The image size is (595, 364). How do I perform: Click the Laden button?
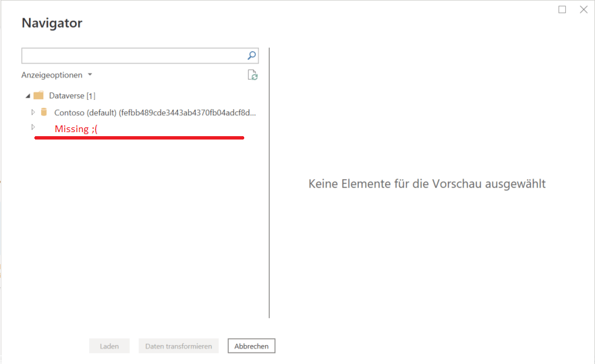[x=109, y=346]
